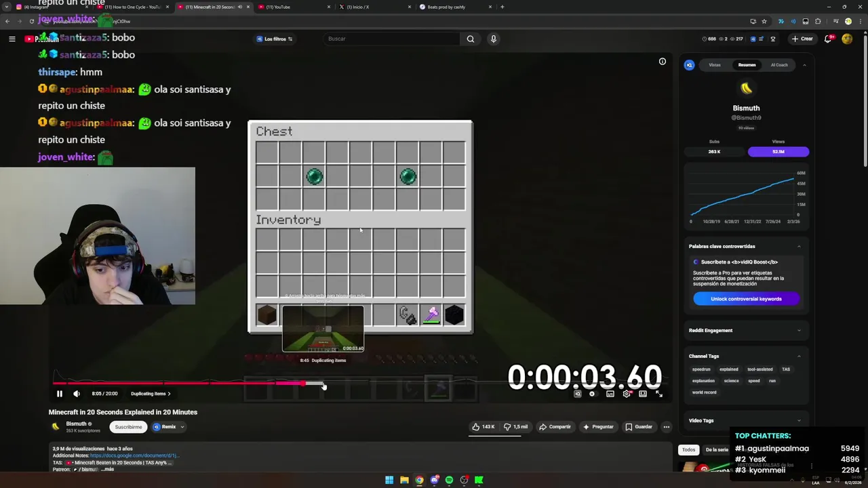This screenshot has height=488, width=868.
Task: Click the Preguntar button
Action: pyautogui.click(x=597, y=427)
